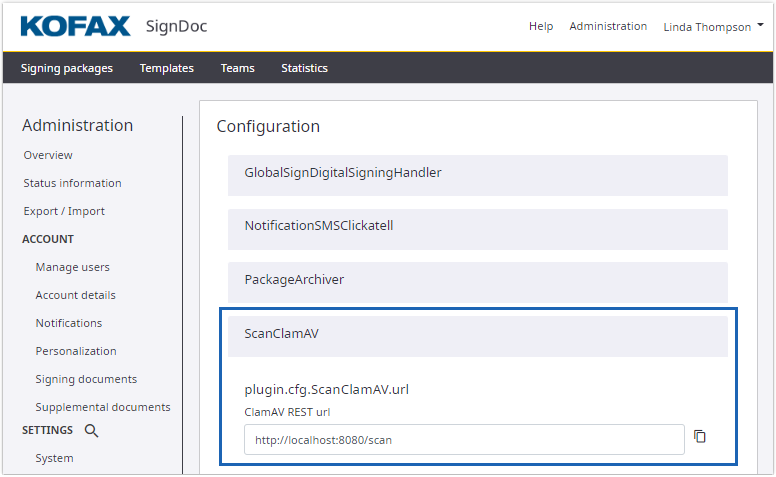Expand the PackageArchiver section
The height and width of the screenshot is (477, 776).
[477, 280]
